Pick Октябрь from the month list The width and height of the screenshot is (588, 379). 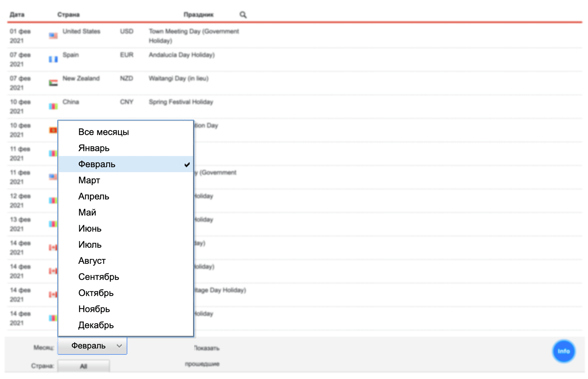[x=96, y=293]
